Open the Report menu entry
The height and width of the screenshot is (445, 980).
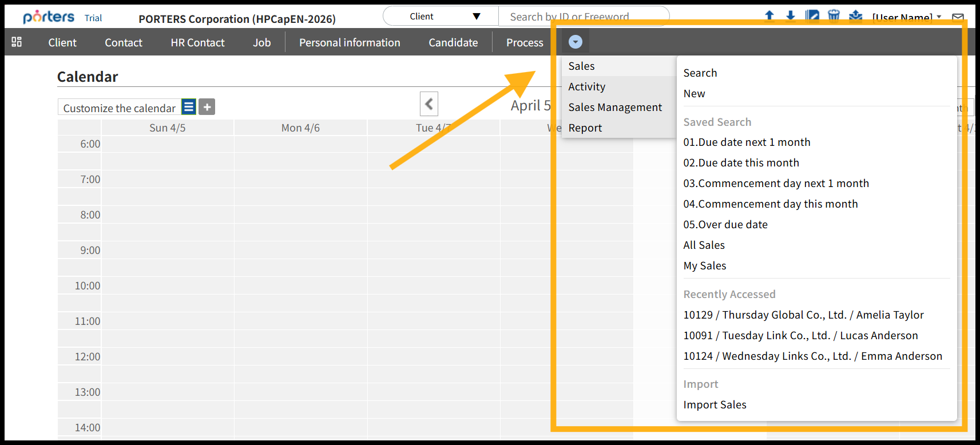coord(585,128)
